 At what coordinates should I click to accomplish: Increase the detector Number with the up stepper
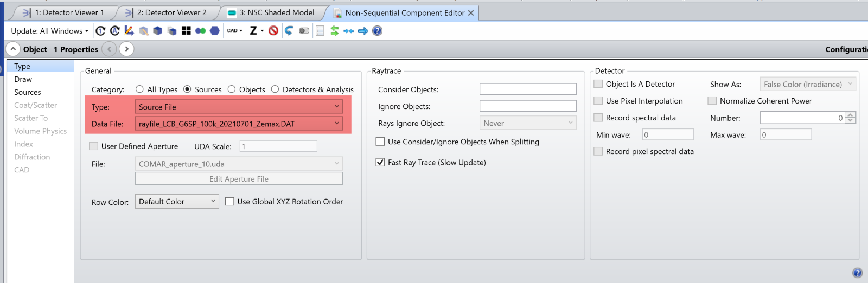[x=850, y=115]
